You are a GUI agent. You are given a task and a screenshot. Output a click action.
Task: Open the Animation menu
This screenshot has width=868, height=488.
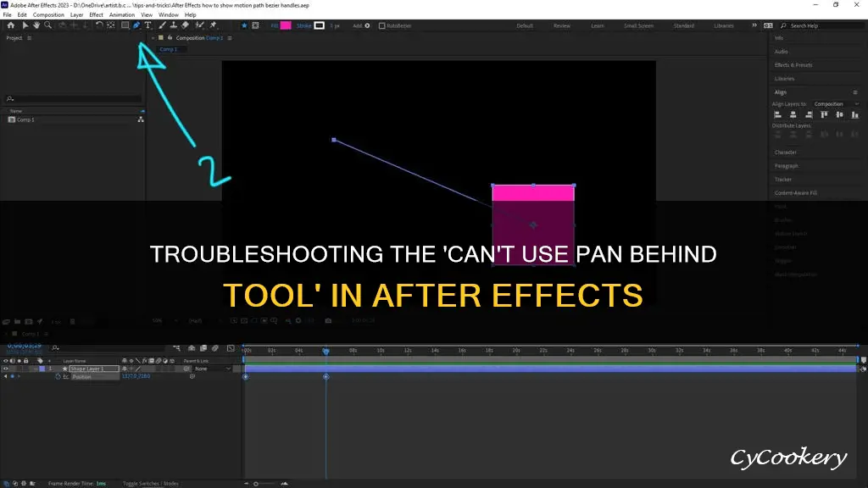coord(122,15)
